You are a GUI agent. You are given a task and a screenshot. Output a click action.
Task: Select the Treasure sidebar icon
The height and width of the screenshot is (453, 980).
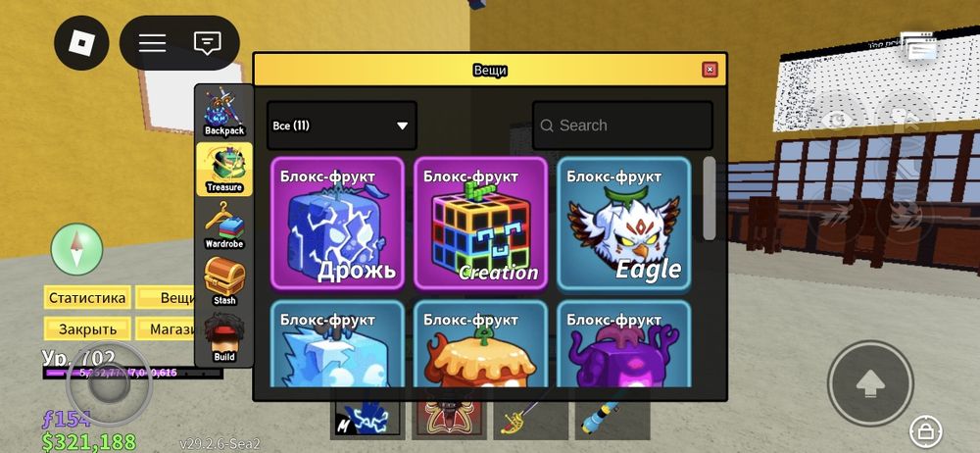(x=224, y=169)
